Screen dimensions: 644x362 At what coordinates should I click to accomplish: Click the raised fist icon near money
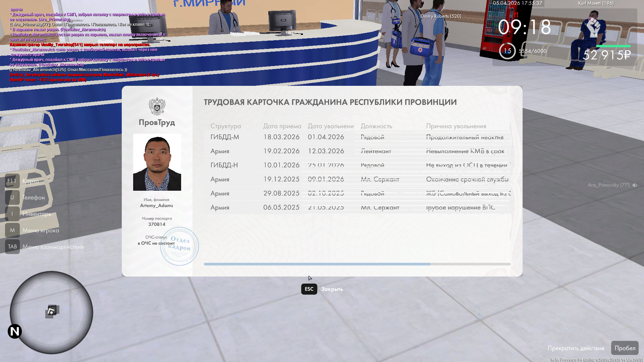593,27
